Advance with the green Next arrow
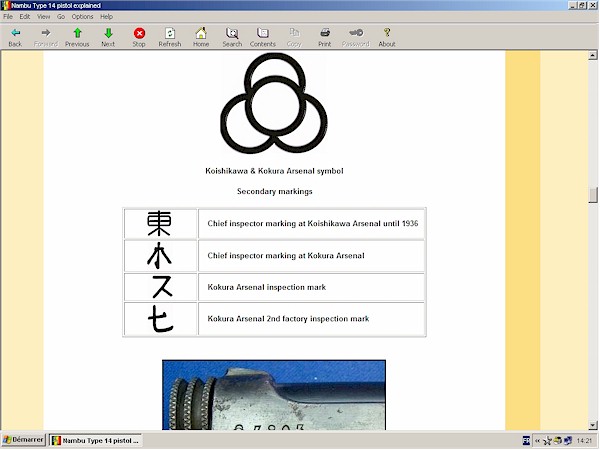 tap(108, 37)
